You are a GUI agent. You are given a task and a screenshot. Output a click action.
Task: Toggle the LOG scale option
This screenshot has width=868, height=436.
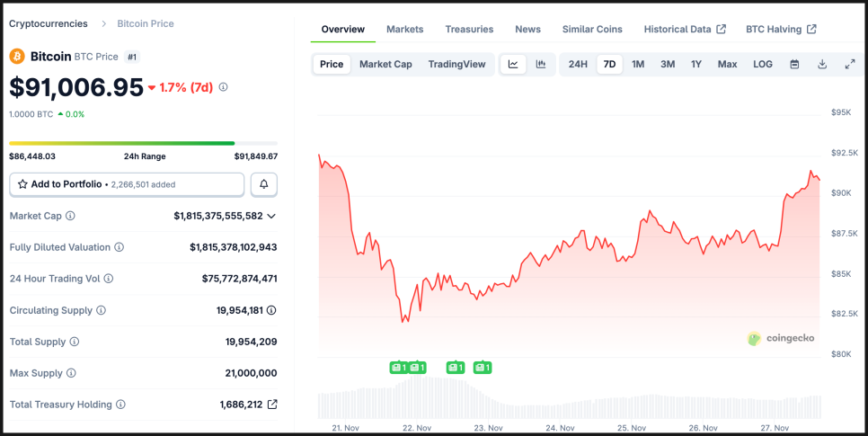pos(763,64)
